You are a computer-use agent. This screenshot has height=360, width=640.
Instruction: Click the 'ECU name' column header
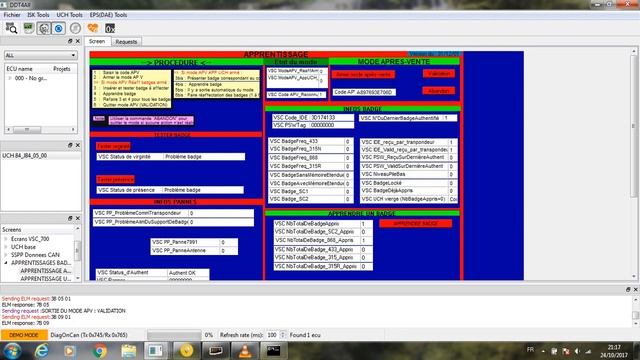click(x=20, y=69)
